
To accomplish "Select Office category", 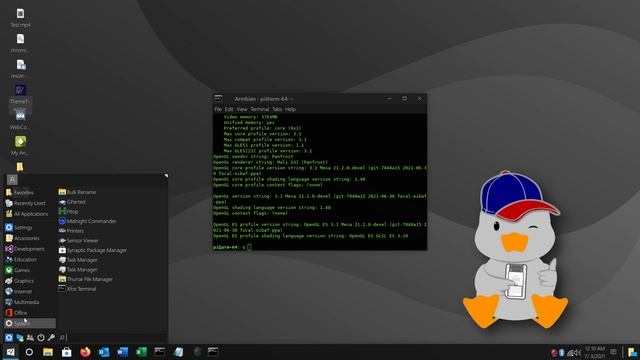I will 16,313.
